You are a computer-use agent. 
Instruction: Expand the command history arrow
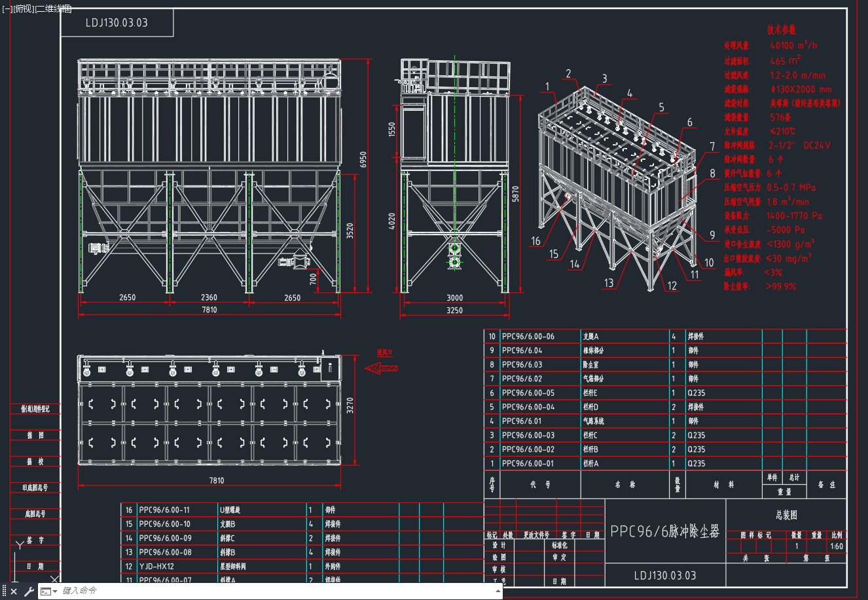498,591
